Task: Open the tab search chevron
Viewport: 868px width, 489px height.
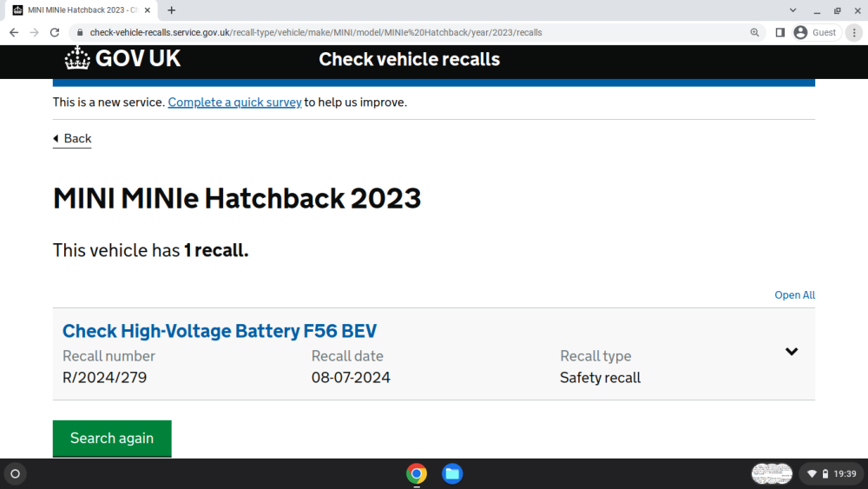Action: [x=792, y=10]
